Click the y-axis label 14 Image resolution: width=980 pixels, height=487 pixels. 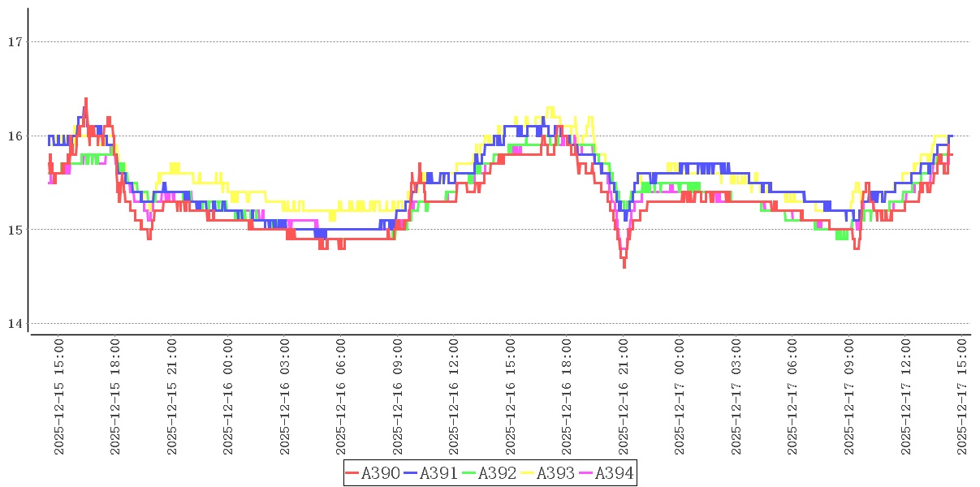click(14, 324)
